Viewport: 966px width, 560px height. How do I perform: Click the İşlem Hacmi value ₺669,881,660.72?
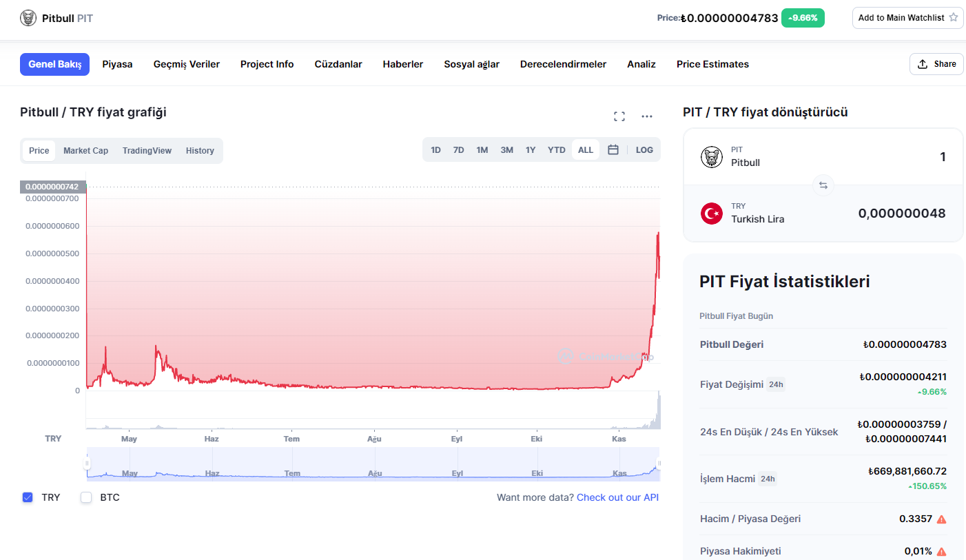[907, 472]
